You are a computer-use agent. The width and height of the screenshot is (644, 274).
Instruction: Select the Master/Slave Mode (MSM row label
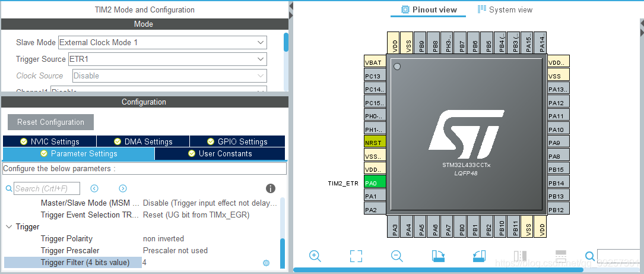click(x=90, y=203)
